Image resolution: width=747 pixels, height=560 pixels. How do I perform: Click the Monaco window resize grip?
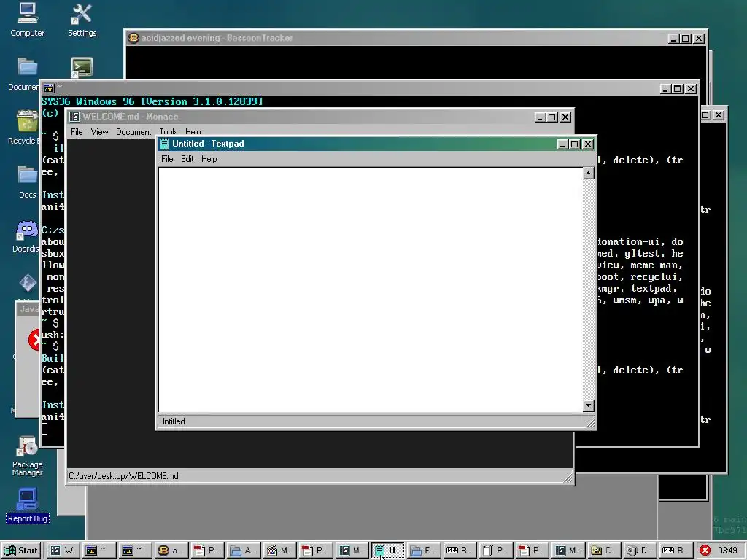[x=568, y=478]
